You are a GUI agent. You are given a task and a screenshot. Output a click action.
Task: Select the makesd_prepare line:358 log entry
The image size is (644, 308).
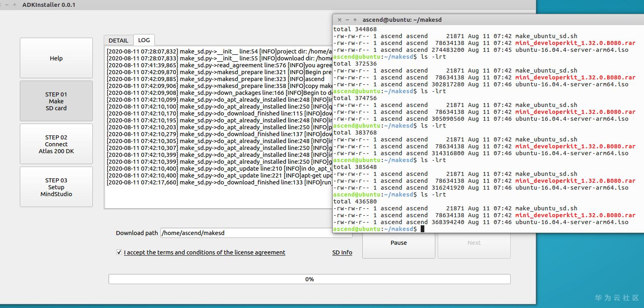tap(219, 86)
